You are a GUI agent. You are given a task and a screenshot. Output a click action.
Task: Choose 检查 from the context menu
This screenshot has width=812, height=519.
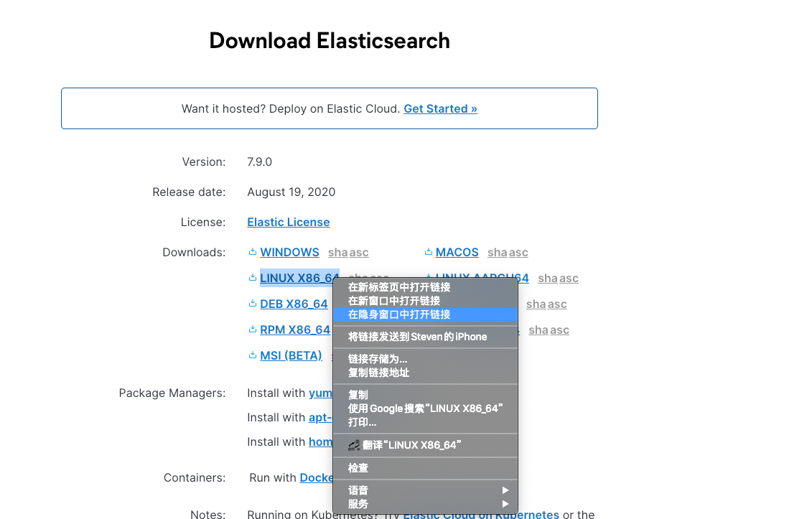pyautogui.click(x=425, y=468)
